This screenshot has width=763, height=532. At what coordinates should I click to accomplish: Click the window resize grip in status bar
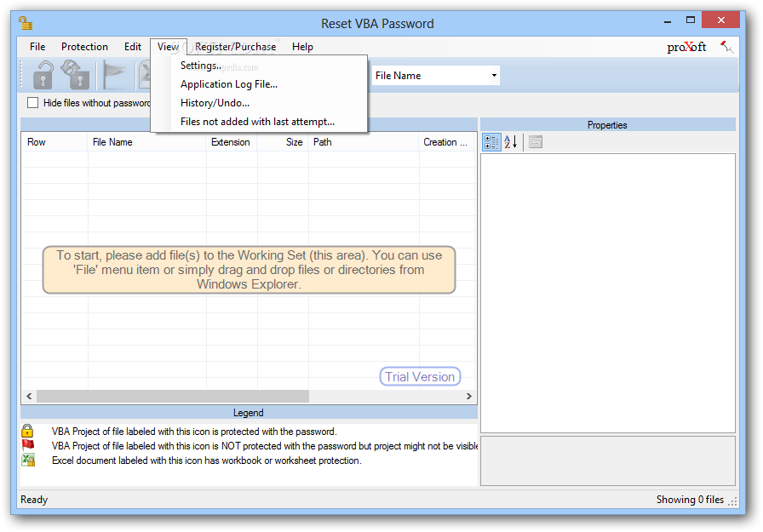(733, 502)
